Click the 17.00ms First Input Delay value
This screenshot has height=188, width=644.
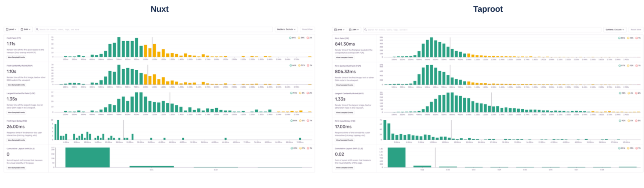click(x=343, y=127)
